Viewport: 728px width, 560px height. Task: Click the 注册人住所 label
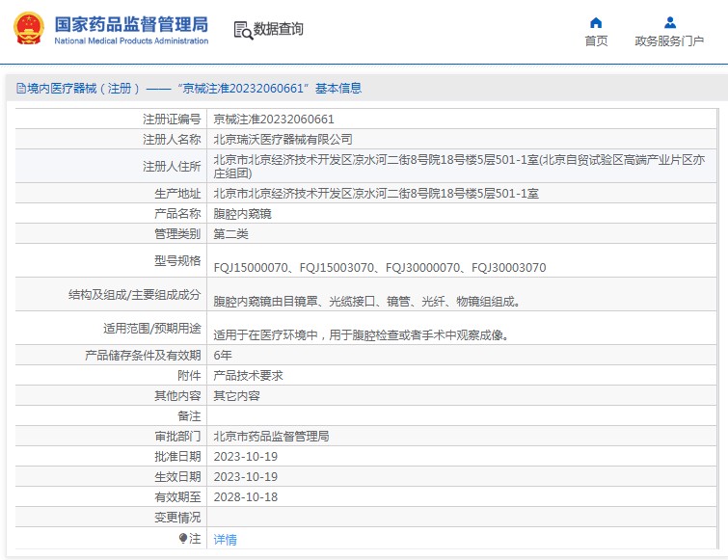pos(172,166)
